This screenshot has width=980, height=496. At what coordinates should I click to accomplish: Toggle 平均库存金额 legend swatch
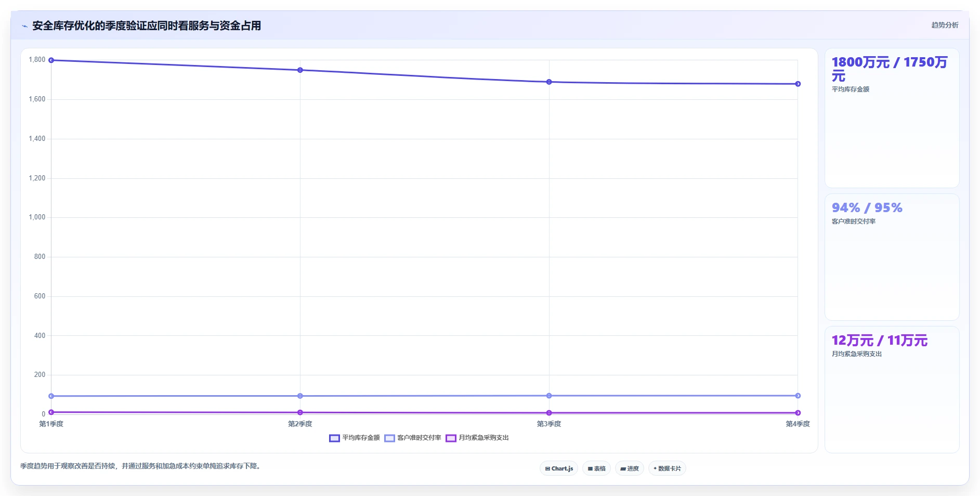click(334, 438)
